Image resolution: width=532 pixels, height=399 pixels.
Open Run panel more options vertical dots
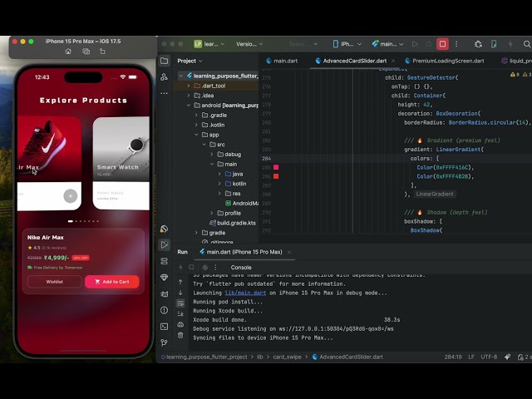[x=215, y=268]
